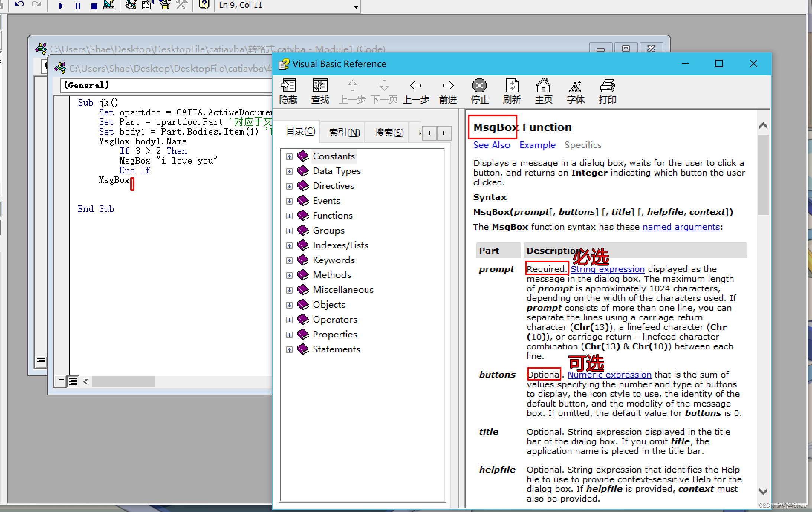Image resolution: width=812 pixels, height=512 pixels.
Task: Expand the Functions tree node
Action: (x=289, y=216)
